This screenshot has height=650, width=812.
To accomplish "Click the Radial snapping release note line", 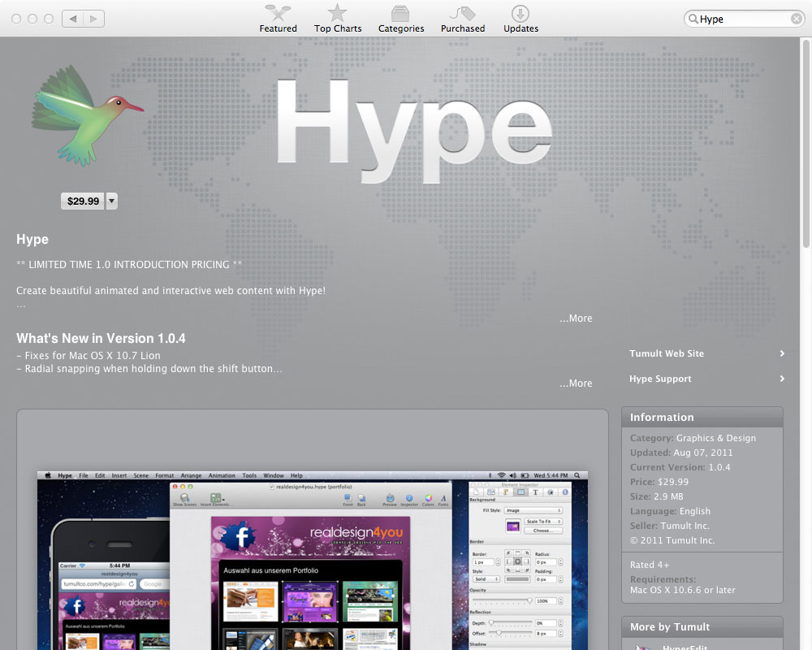I will (x=149, y=369).
